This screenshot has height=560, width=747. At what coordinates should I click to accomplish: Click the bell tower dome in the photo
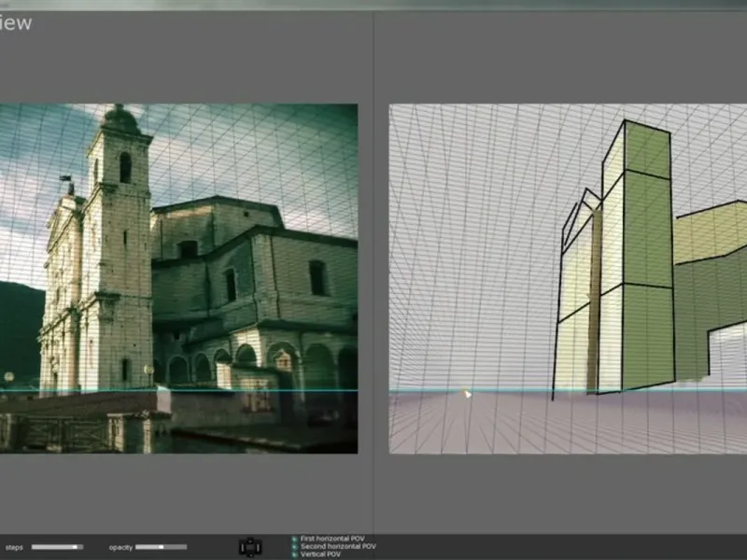[120, 118]
